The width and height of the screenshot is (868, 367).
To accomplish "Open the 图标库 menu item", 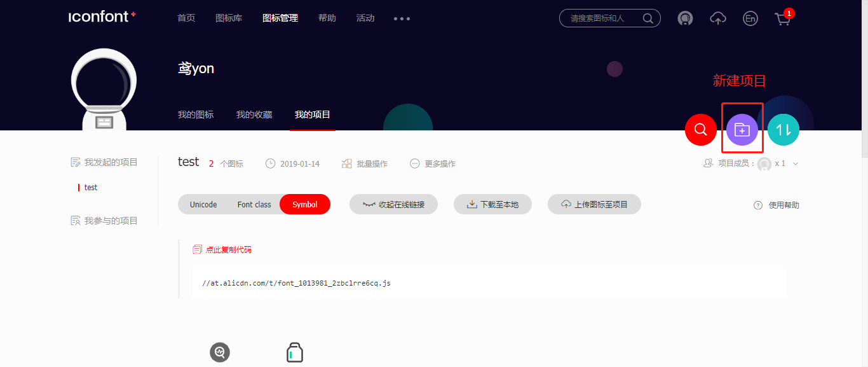I will coord(229,18).
